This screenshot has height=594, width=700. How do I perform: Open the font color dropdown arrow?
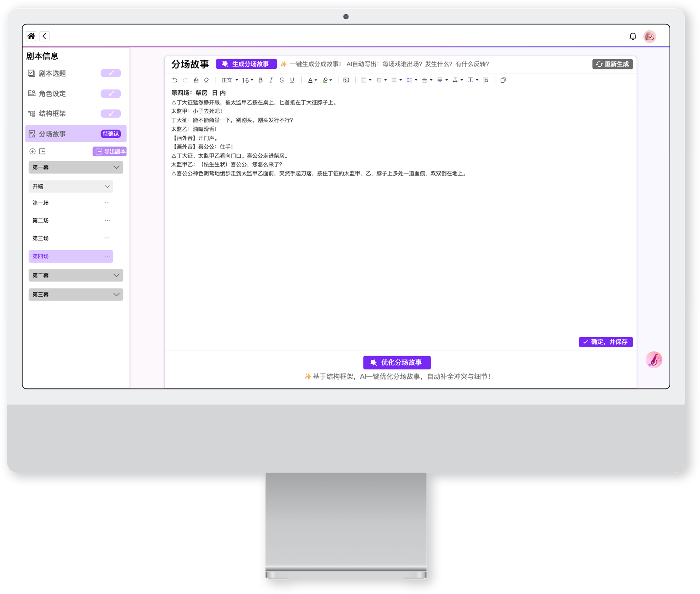pyautogui.click(x=316, y=80)
